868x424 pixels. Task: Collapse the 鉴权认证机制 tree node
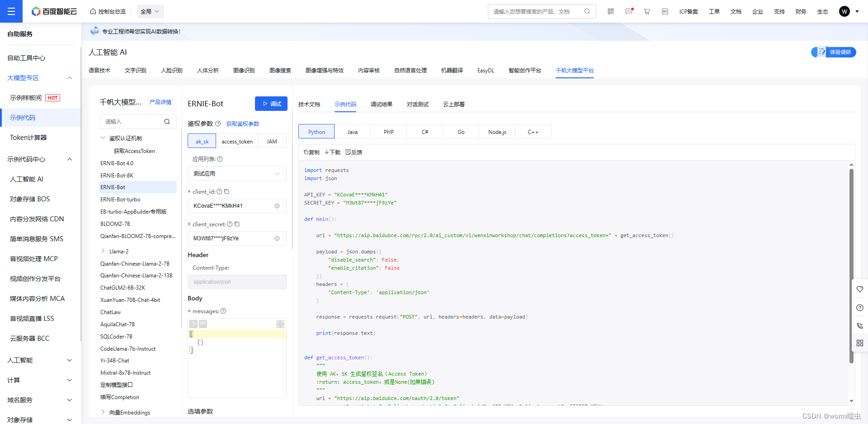pyautogui.click(x=103, y=138)
